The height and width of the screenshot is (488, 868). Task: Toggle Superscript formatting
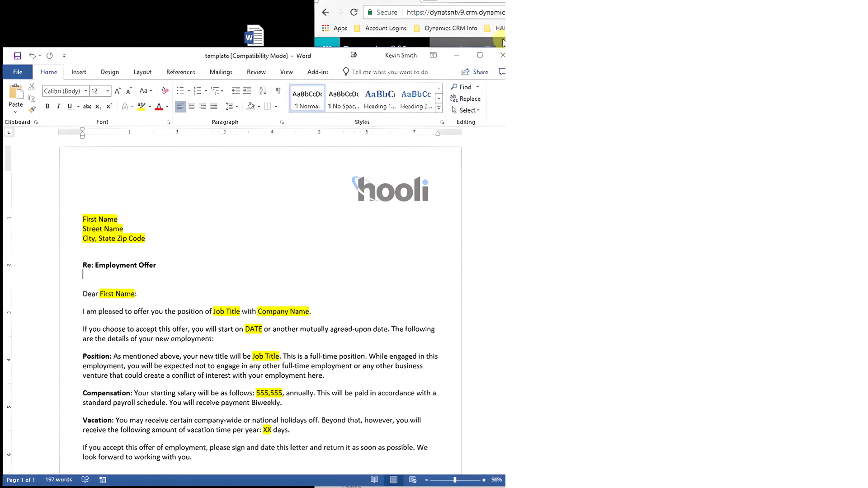click(x=109, y=106)
